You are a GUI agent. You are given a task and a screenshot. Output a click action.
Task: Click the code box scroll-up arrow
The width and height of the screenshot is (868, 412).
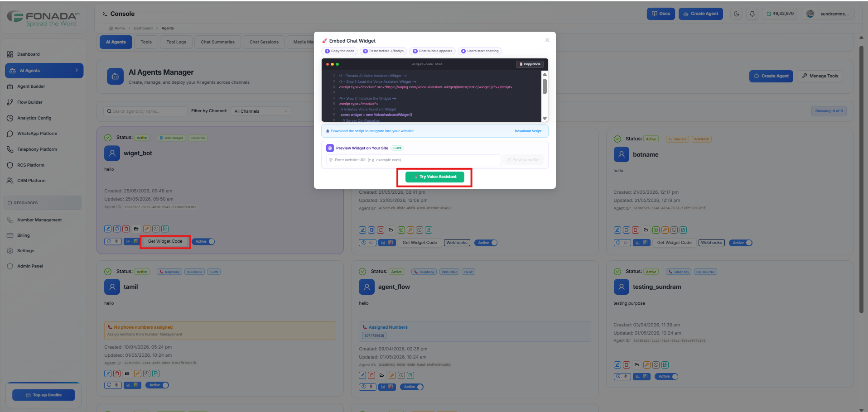pyautogui.click(x=545, y=75)
